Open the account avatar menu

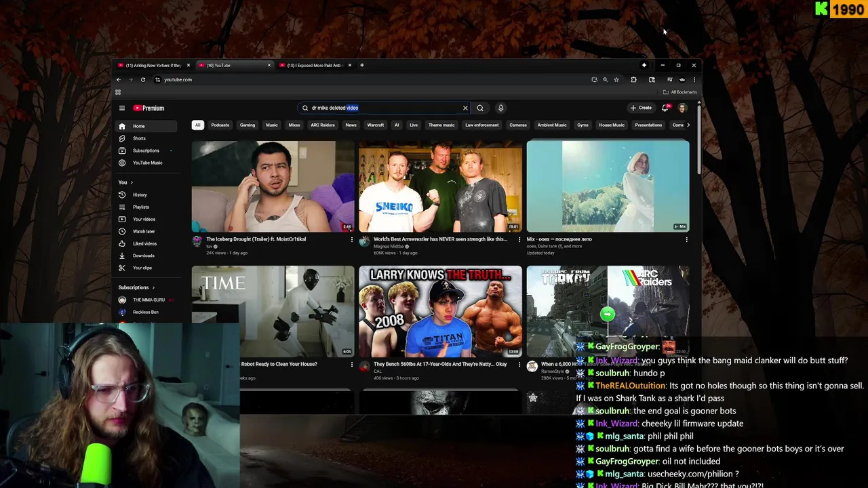click(682, 108)
